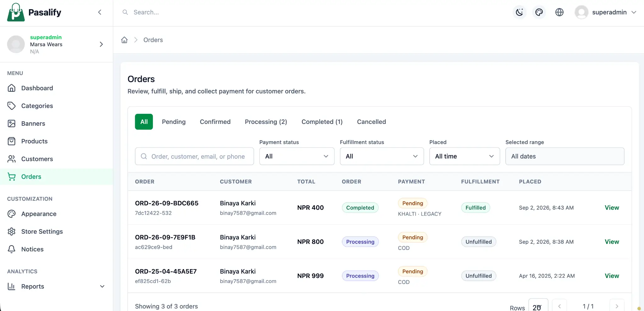
Task: Click the Completed status badge
Action: 360,208
